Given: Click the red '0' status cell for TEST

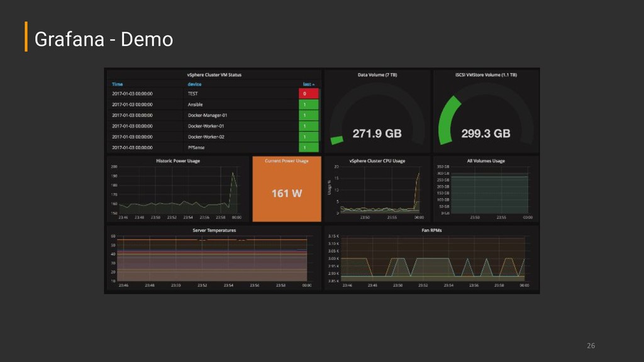Looking at the screenshot, I should pyautogui.click(x=309, y=94).
